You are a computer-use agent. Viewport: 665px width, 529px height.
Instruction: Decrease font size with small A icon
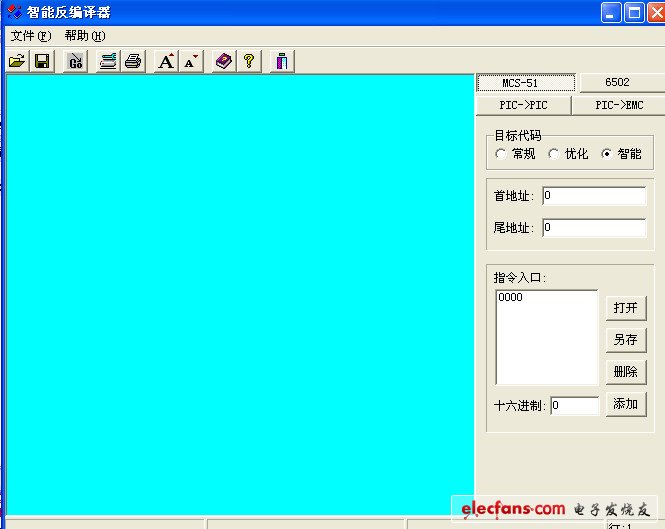pyautogui.click(x=191, y=61)
